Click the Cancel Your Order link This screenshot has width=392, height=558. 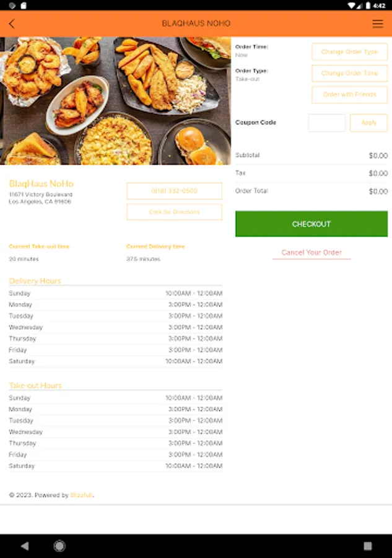click(311, 253)
